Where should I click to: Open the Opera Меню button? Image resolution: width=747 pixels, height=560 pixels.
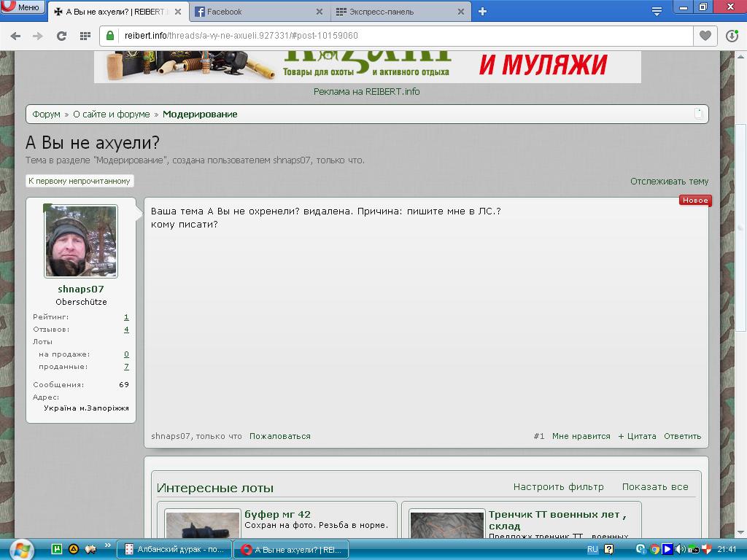[22, 7]
